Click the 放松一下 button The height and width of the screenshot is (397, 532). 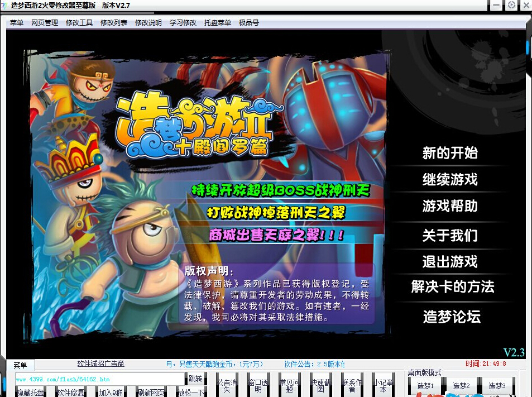point(191,392)
